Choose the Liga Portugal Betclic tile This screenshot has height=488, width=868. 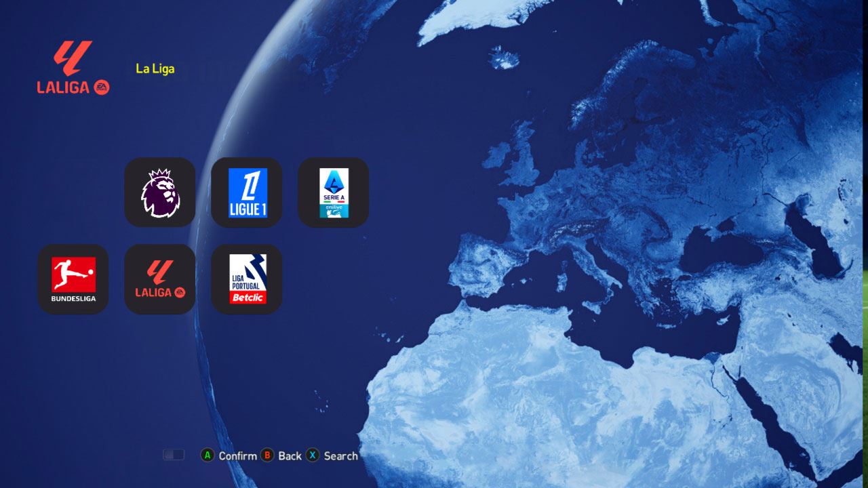(x=247, y=279)
